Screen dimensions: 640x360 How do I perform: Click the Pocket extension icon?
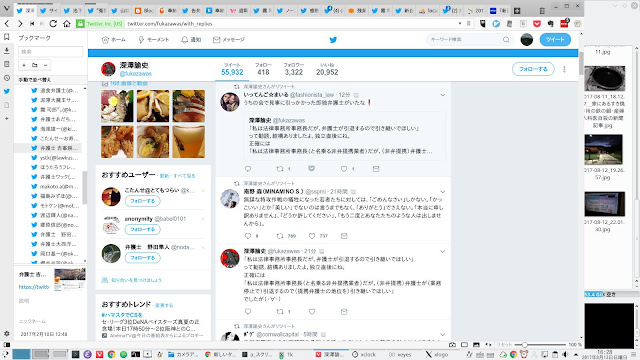[537, 24]
